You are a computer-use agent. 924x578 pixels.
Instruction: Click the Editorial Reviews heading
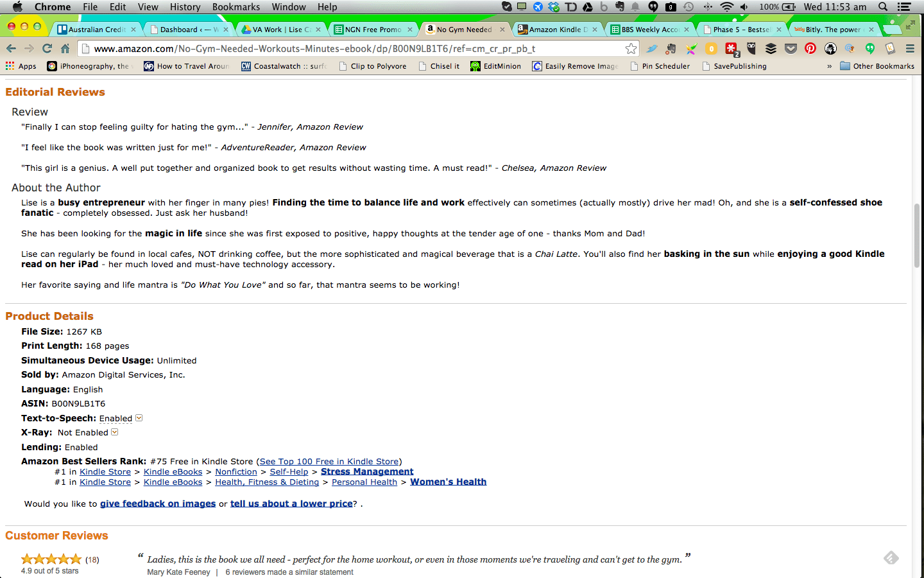[x=55, y=92]
